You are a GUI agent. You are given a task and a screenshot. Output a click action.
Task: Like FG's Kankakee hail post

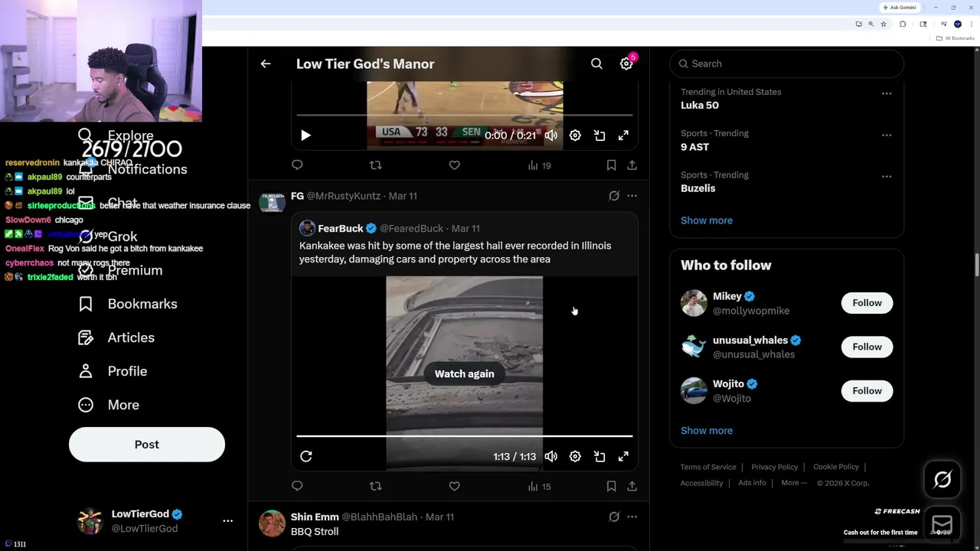(x=454, y=486)
